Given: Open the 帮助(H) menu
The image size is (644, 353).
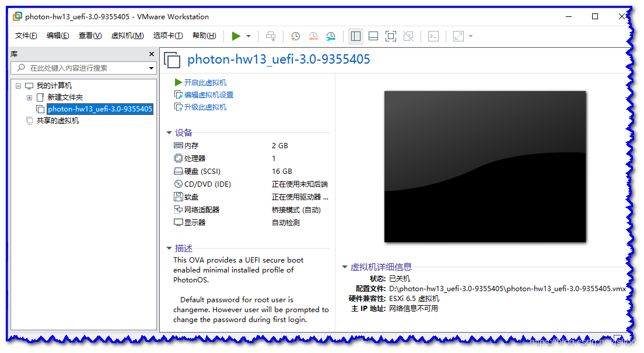Looking at the screenshot, I should click(204, 36).
